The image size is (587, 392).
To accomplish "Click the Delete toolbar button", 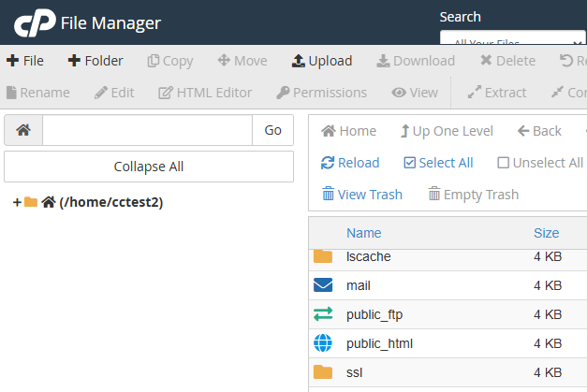I will [x=507, y=61].
